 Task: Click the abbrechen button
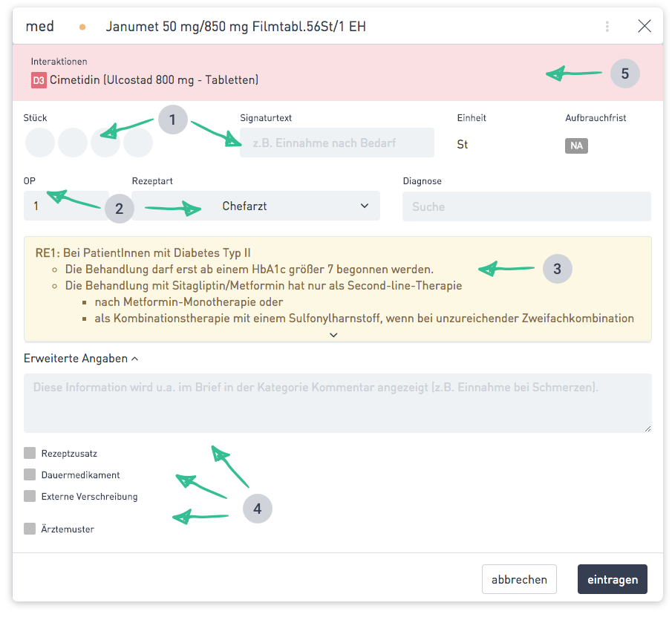coord(519,579)
